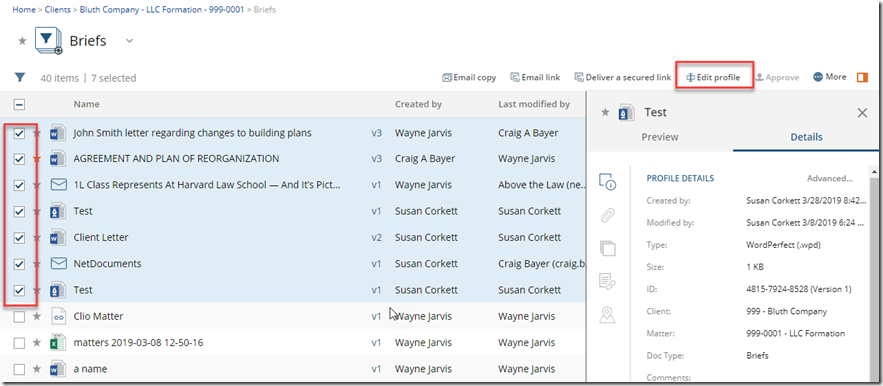
Task: Switch to the Preview tab
Action: coord(660,137)
